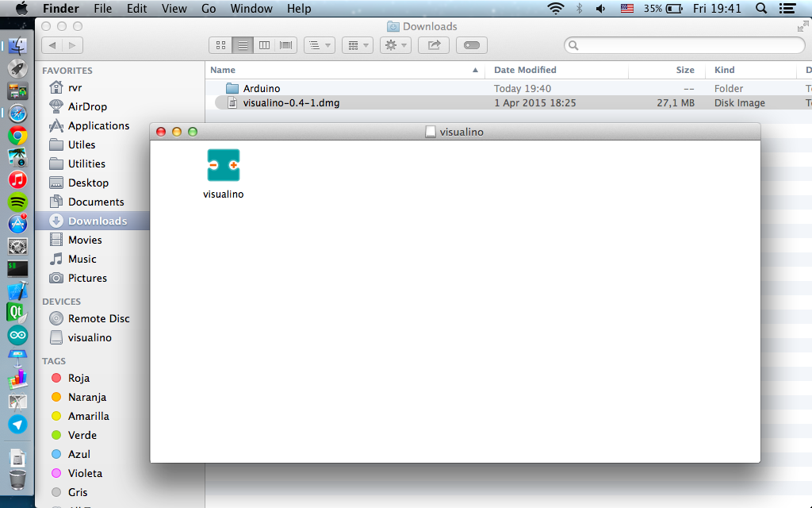Open volume control in menu bar
812x508 pixels.
601,8
